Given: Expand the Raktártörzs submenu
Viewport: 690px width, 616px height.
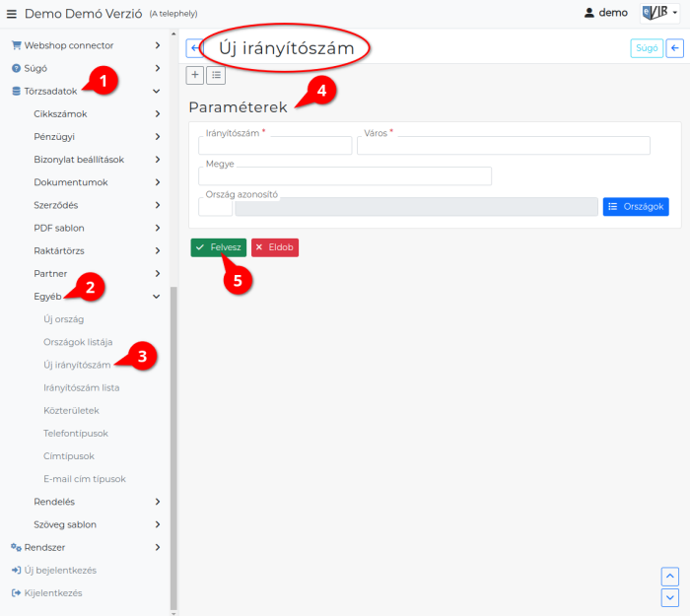Looking at the screenshot, I should 158,250.
